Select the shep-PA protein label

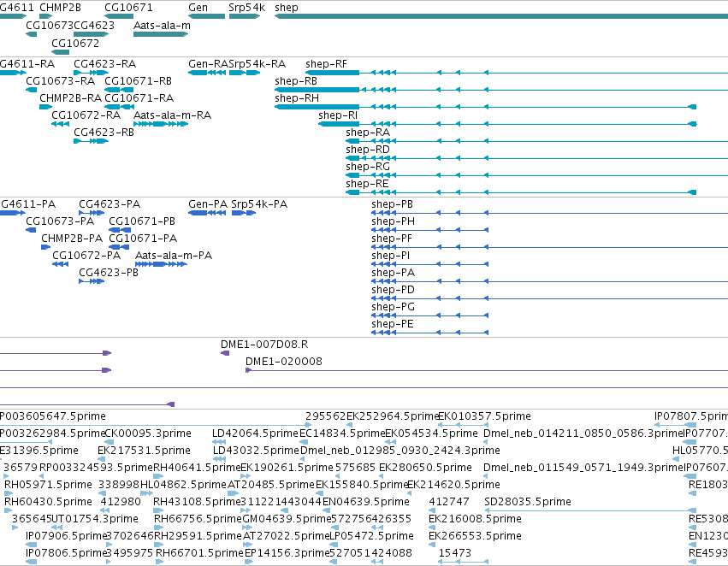(394, 273)
